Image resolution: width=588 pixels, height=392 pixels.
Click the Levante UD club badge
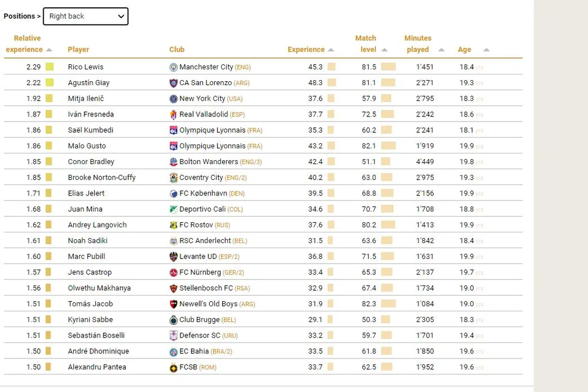[173, 256]
